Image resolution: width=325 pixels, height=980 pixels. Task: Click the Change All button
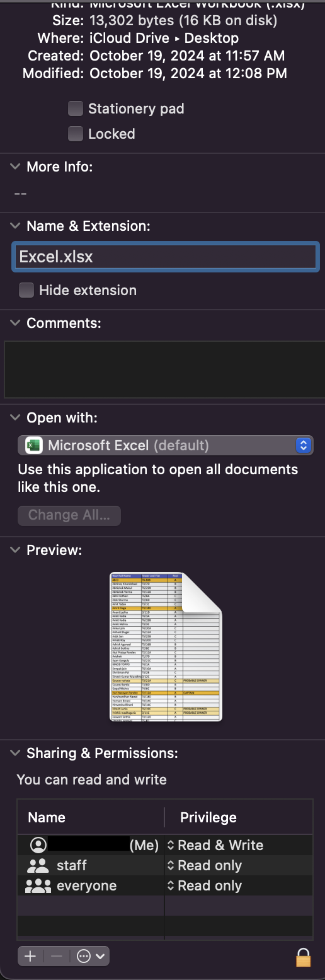click(x=69, y=515)
